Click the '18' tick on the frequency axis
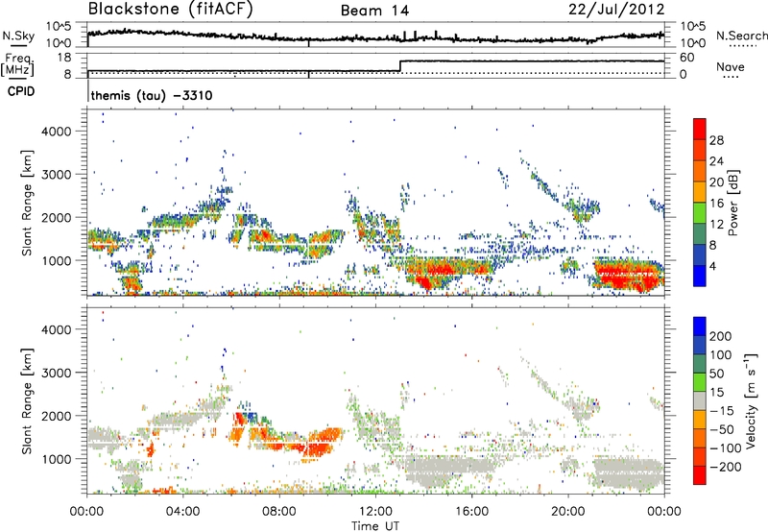Image resolution: width=768 pixels, height=532 pixels. [x=63, y=58]
